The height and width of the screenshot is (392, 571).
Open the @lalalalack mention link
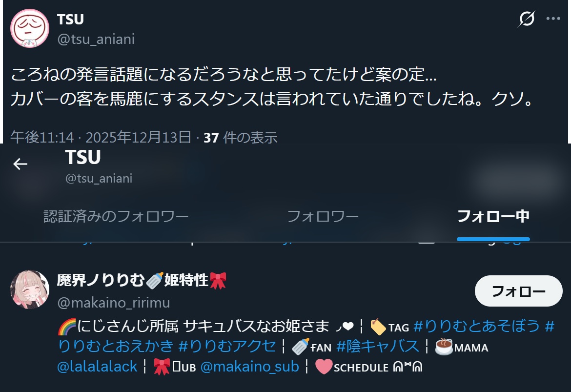tap(97, 367)
